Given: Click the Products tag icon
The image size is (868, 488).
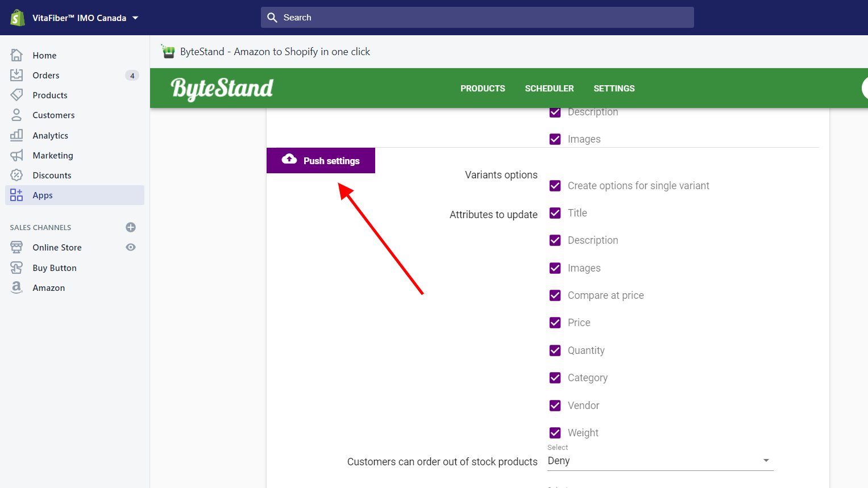Looking at the screenshot, I should [16, 95].
